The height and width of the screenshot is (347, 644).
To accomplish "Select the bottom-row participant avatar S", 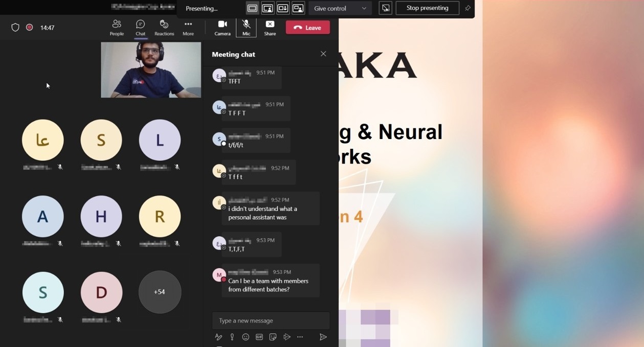I will [43, 292].
